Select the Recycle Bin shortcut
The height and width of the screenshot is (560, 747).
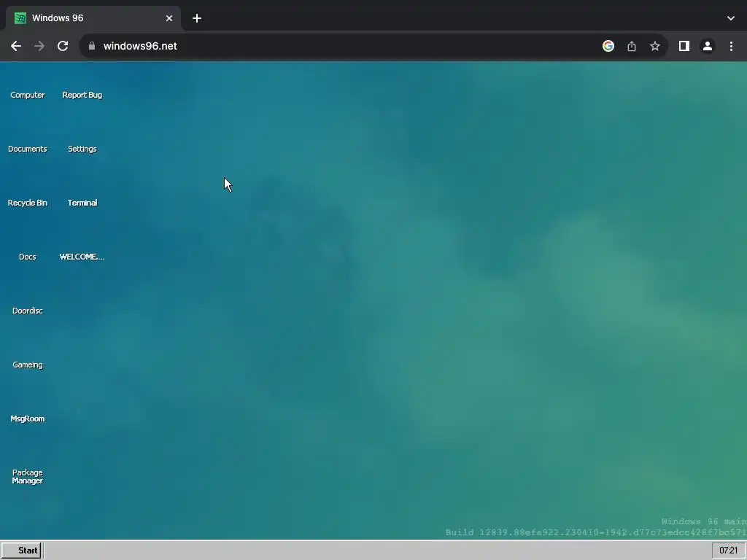click(27, 203)
